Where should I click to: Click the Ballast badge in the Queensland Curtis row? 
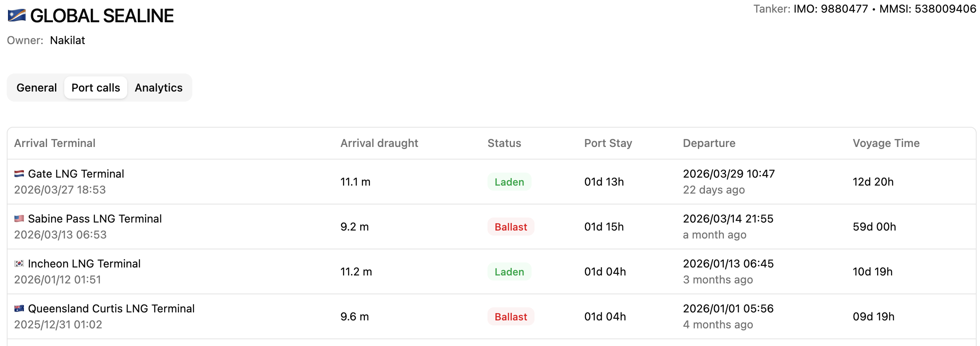coord(511,317)
